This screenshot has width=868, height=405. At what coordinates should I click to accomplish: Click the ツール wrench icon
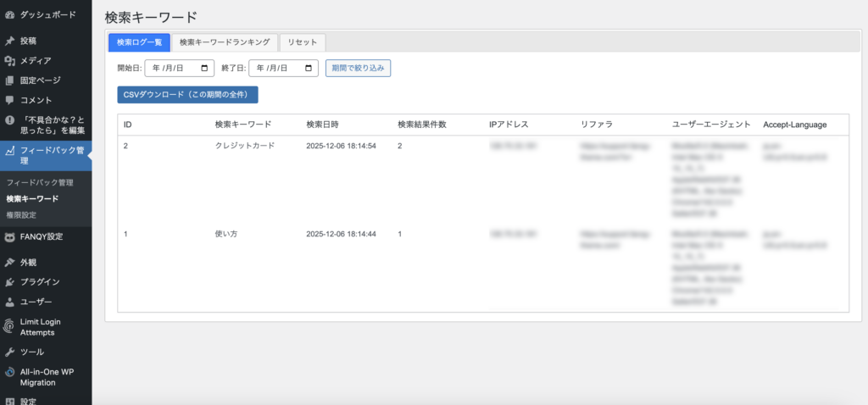tap(9, 352)
